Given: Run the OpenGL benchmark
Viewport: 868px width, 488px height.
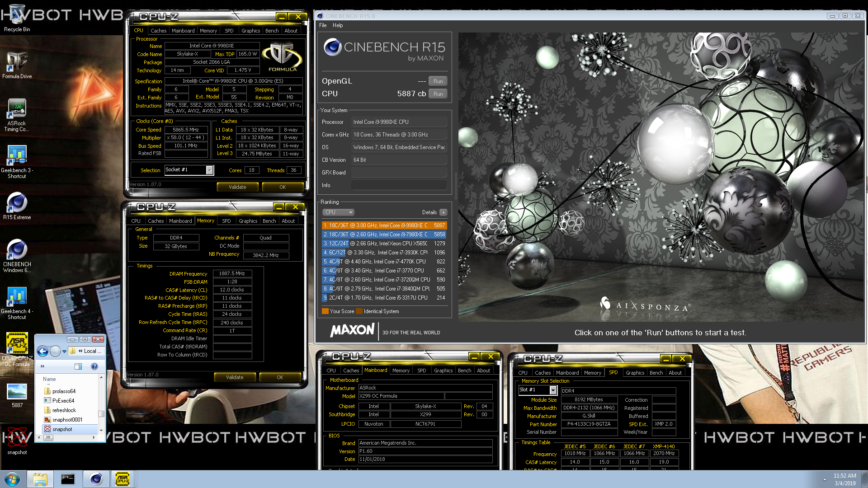Looking at the screenshot, I should tap(438, 81).
